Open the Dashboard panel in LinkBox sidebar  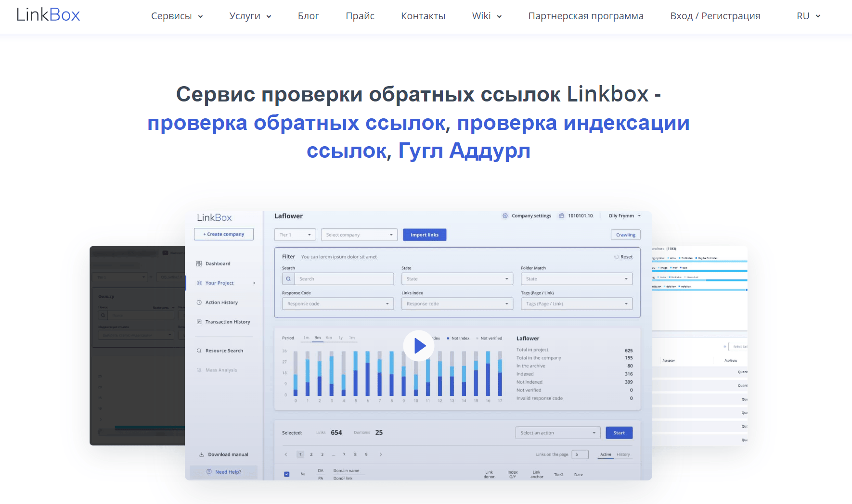pos(218,263)
